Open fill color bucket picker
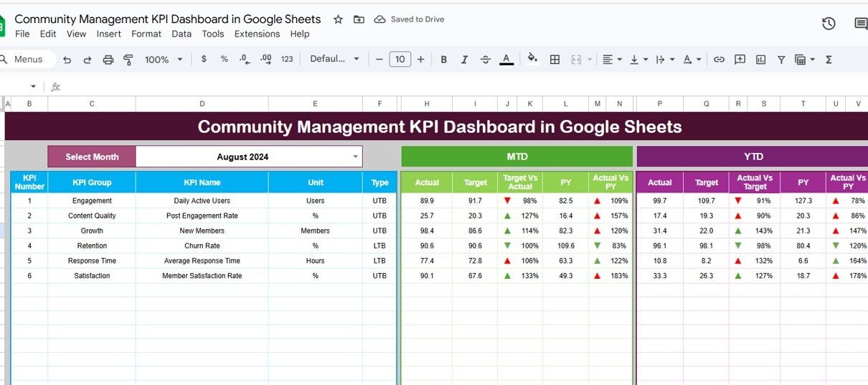868x385 pixels. 533,60
